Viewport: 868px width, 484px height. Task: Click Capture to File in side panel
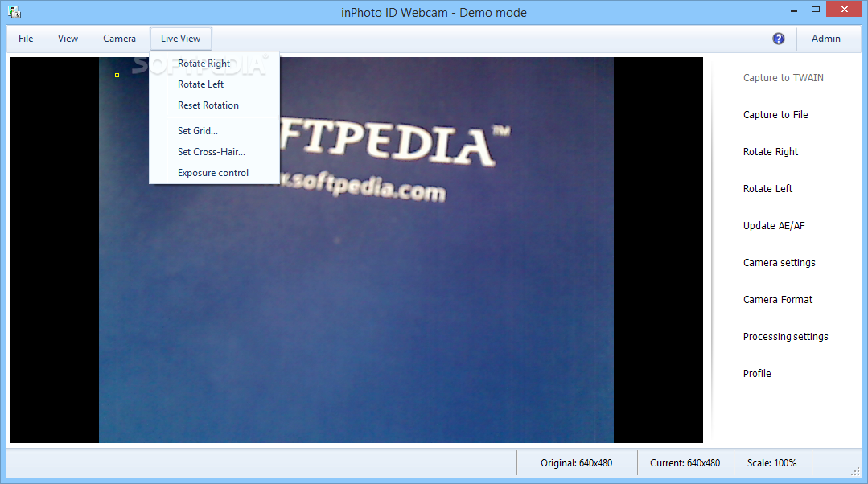[775, 115]
